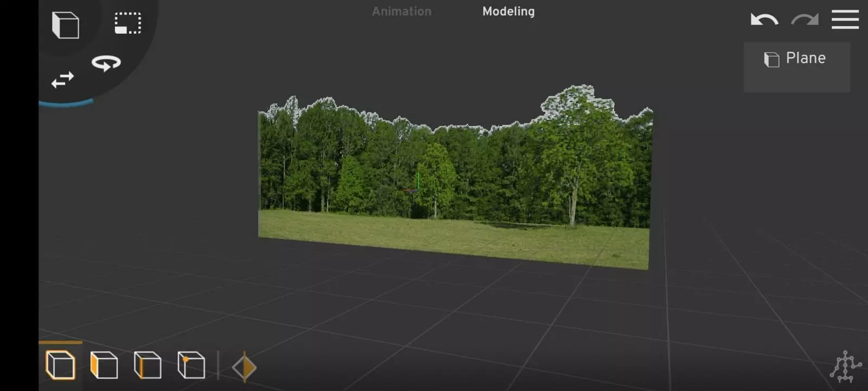
Task: Enable vertex selection mode
Action: coord(191,365)
